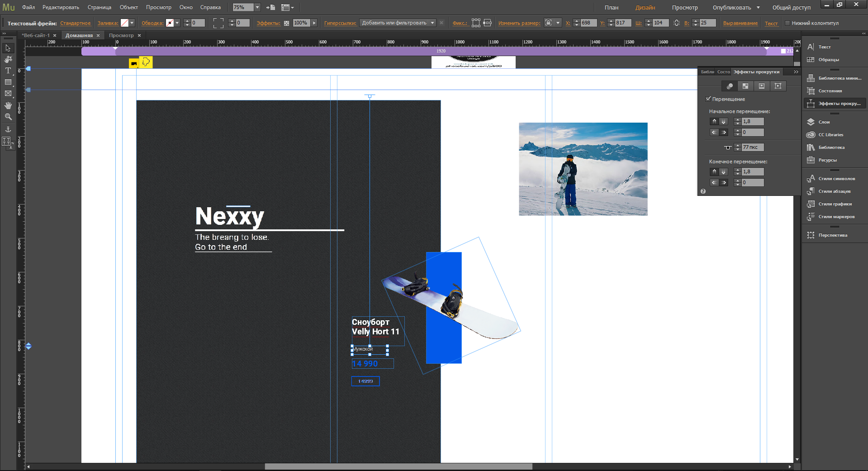
Task: Open the Окно menu
Action: point(186,7)
